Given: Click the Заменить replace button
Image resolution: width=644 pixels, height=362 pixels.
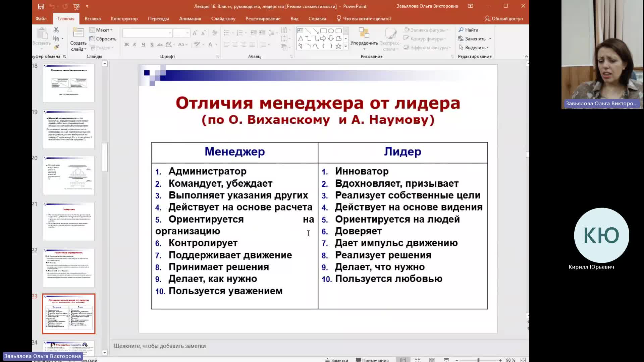Looking at the screenshot, I should [472, 39].
